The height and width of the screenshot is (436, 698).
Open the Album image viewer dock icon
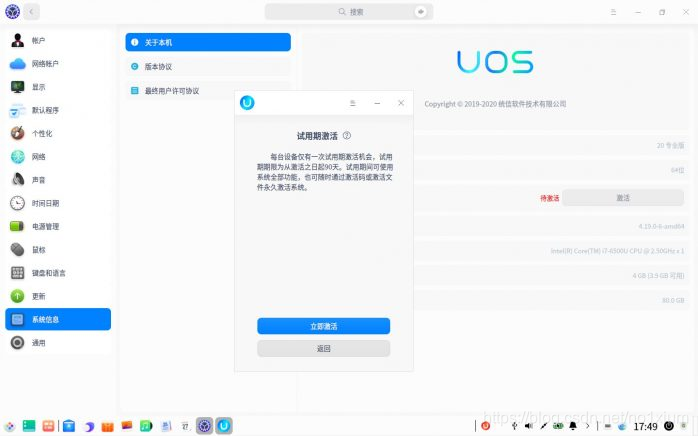point(127,426)
